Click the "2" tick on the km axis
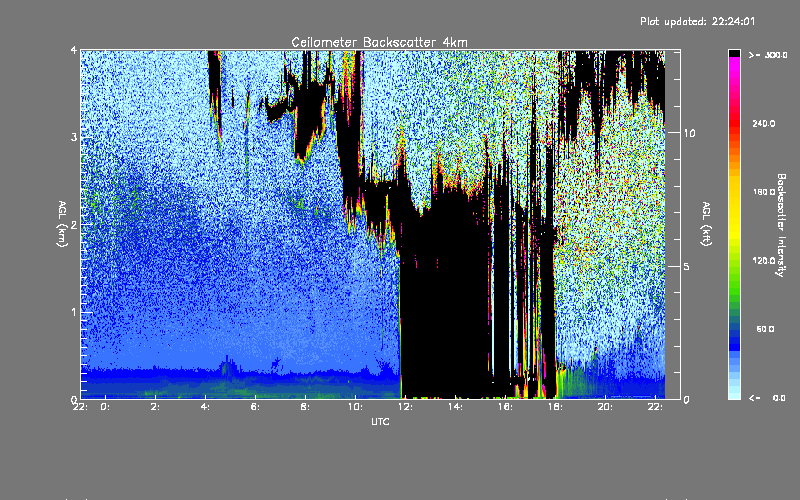 coord(74,224)
